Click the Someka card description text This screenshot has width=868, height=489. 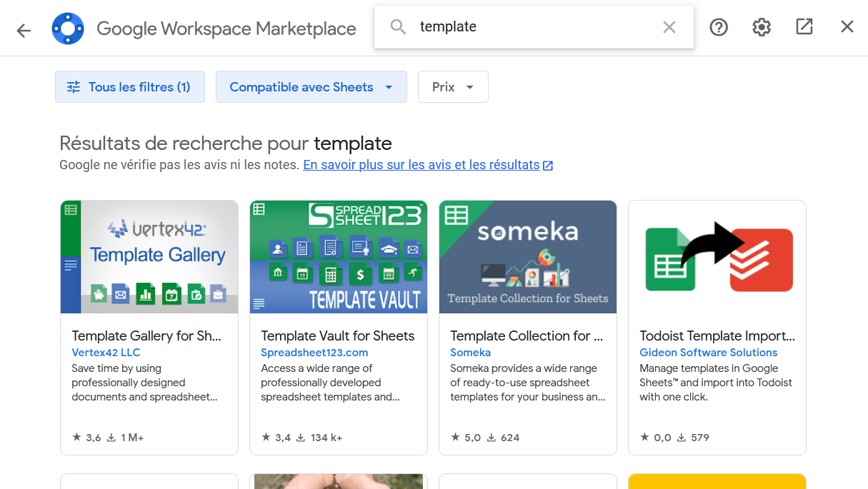[x=527, y=383]
